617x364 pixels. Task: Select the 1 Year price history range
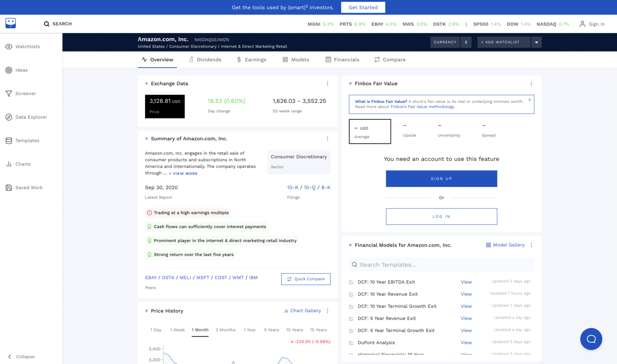click(249, 330)
